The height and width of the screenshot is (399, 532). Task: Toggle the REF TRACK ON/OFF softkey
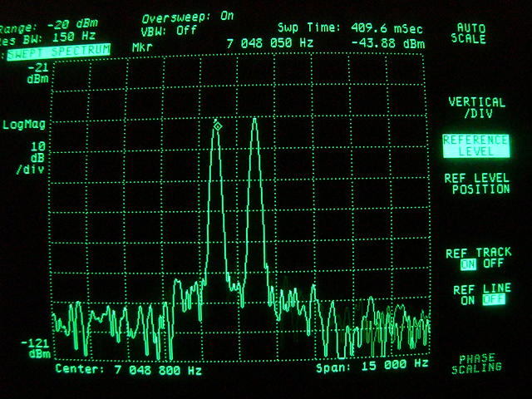point(480,259)
